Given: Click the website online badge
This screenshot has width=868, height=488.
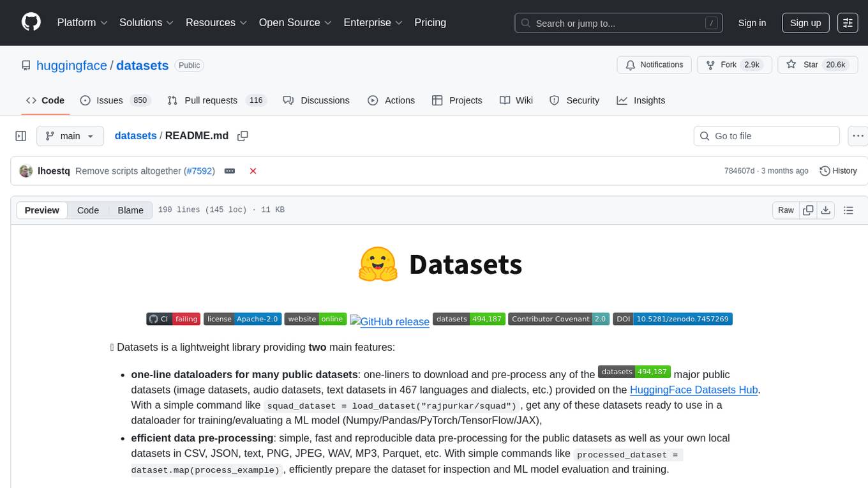Looking at the screenshot, I should click(x=315, y=319).
